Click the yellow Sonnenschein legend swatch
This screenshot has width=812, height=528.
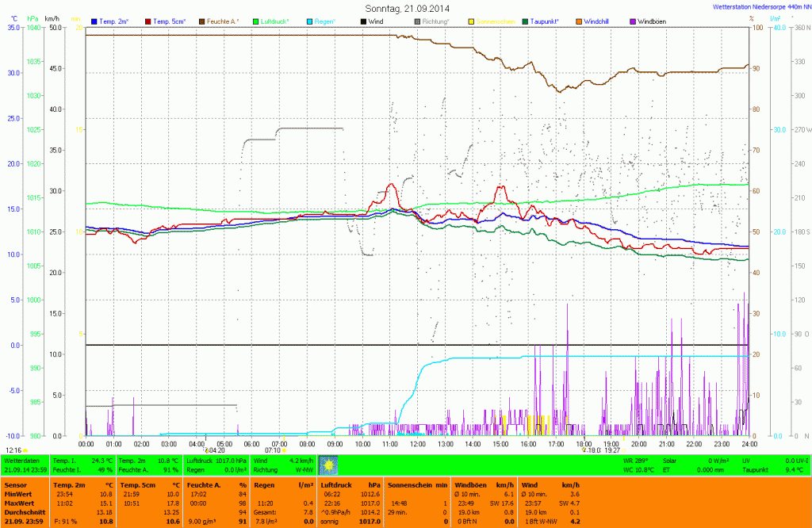click(x=472, y=21)
